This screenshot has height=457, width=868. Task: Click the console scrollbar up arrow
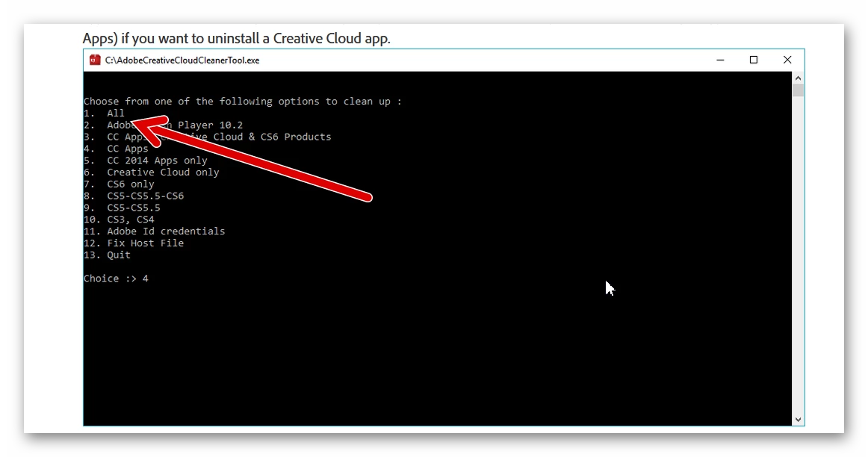point(798,78)
